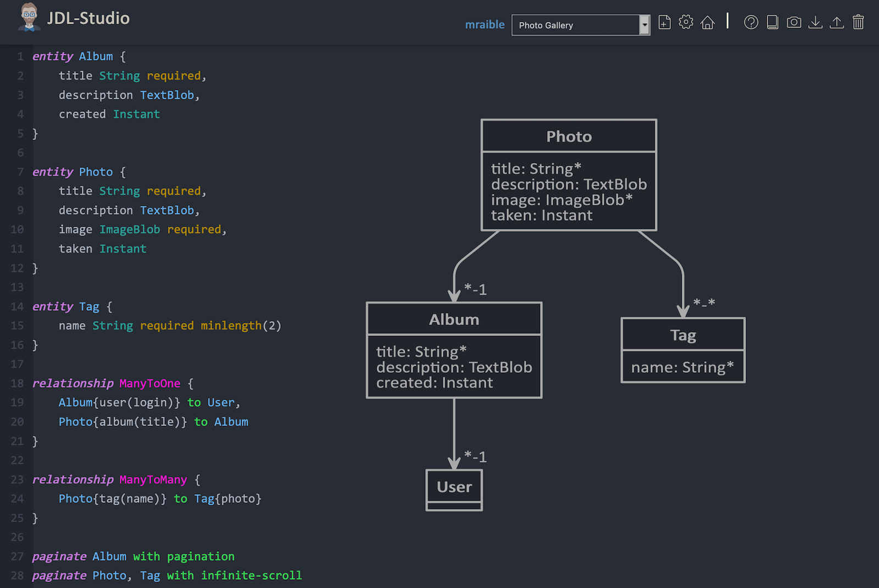Image resolution: width=879 pixels, height=588 pixels.
Task: Take diagram snapshot with camera icon
Action: coord(794,23)
